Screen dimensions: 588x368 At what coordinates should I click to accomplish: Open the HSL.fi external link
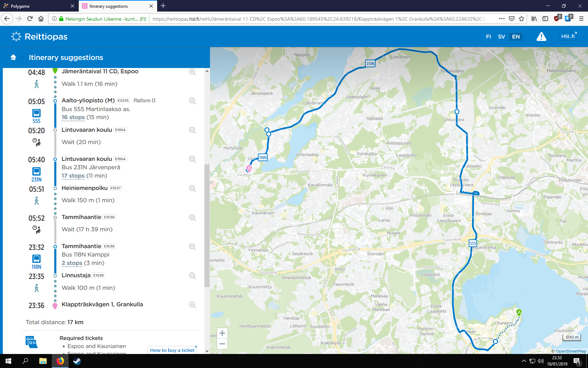568,36
